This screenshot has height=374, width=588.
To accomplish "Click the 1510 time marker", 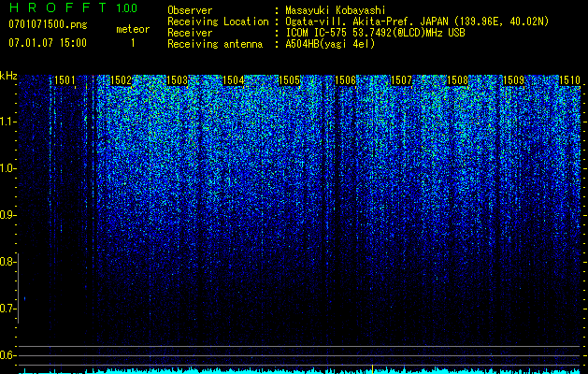I will (x=569, y=80).
